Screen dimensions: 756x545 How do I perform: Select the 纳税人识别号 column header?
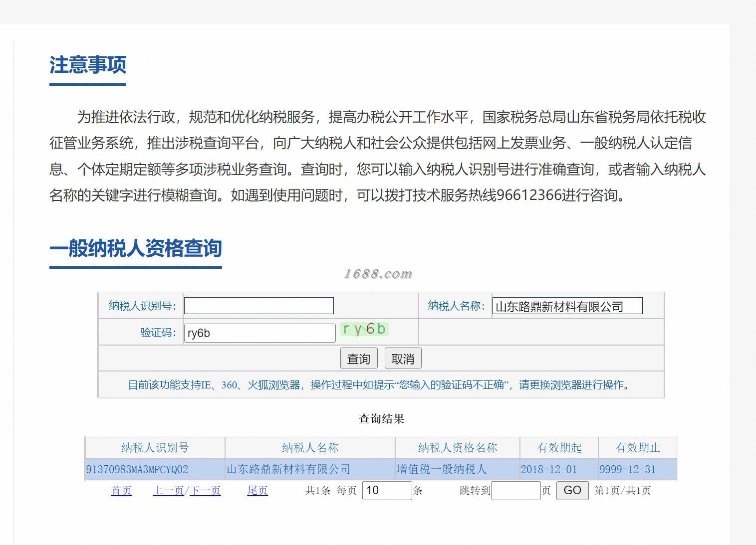point(155,448)
